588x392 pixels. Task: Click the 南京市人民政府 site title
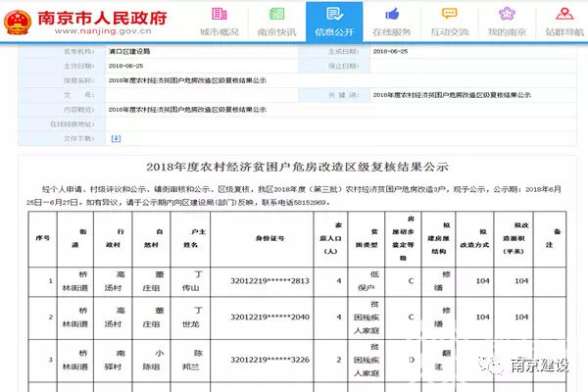tap(102, 18)
